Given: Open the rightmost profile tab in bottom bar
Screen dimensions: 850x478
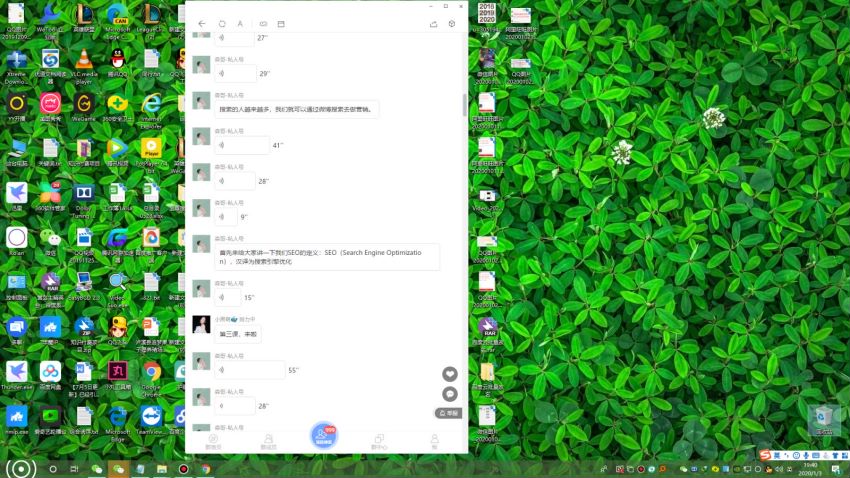Looking at the screenshot, I should pyautogui.click(x=434, y=440).
